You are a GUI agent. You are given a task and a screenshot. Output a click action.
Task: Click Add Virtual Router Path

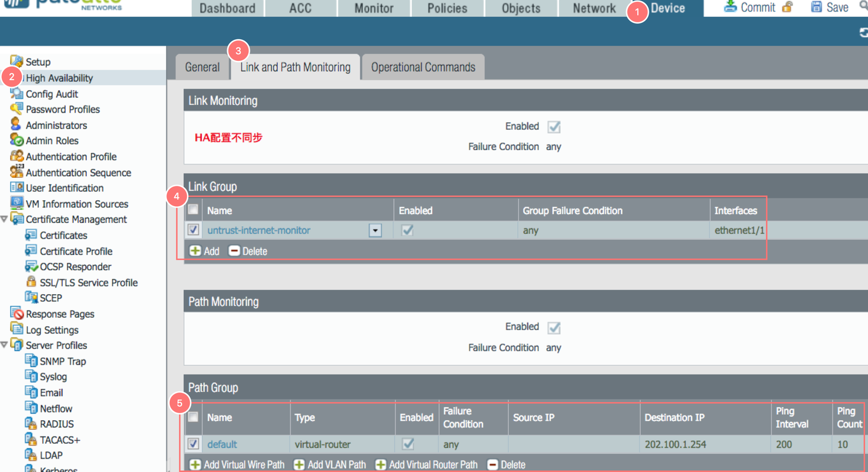coord(426,465)
